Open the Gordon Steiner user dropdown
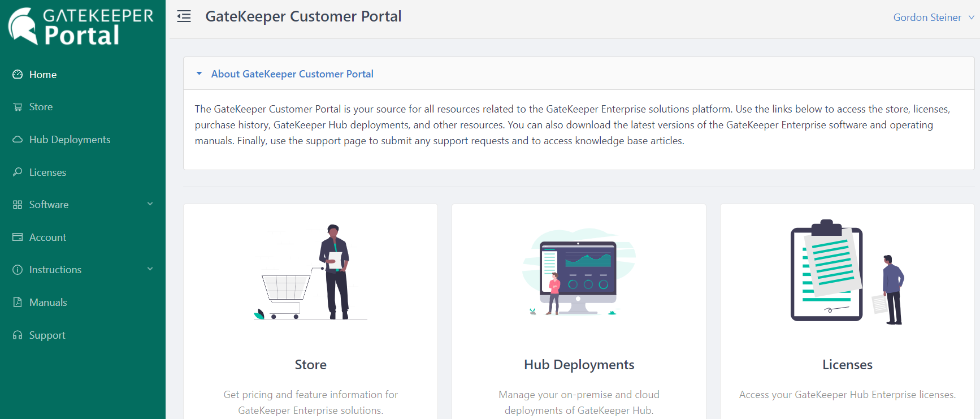The width and height of the screenshot is (980, 419). point(933,18)
